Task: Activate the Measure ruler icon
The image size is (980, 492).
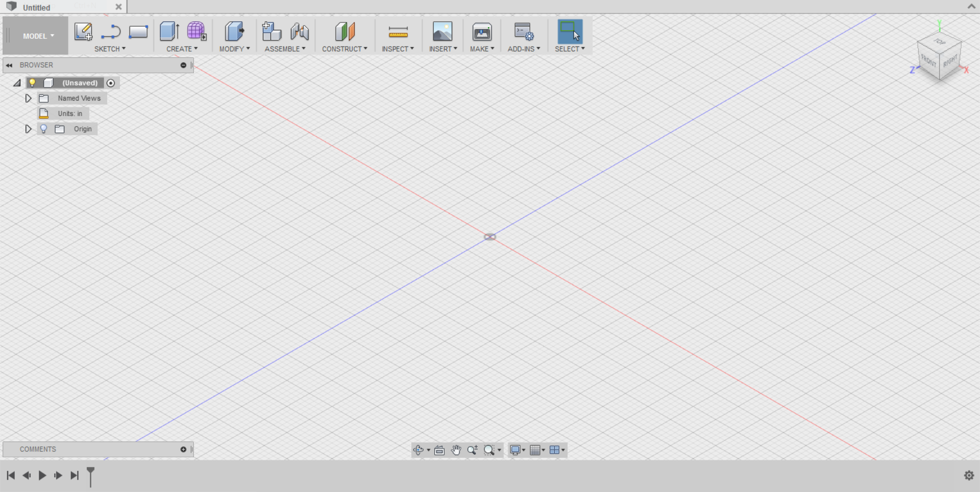Action: coord(398,32)
